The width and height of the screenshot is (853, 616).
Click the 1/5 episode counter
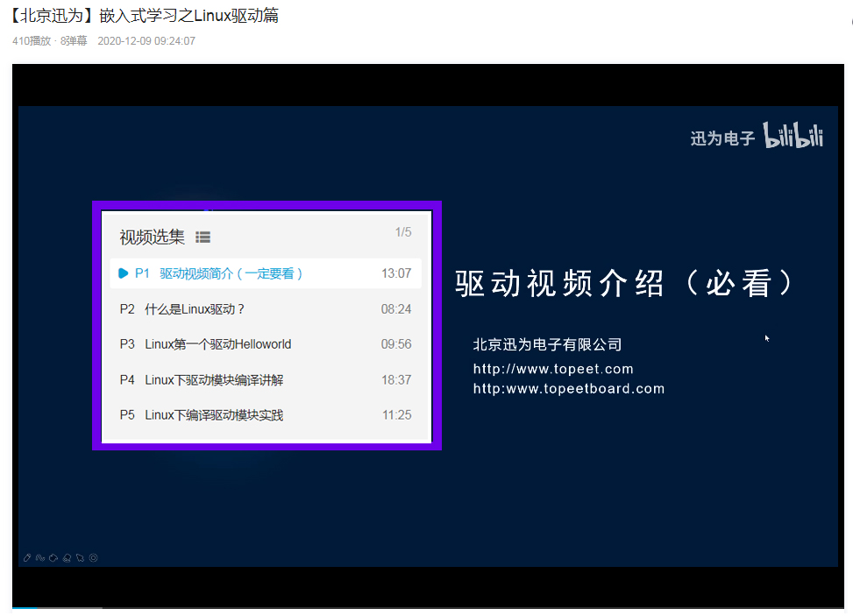[402, 233]
